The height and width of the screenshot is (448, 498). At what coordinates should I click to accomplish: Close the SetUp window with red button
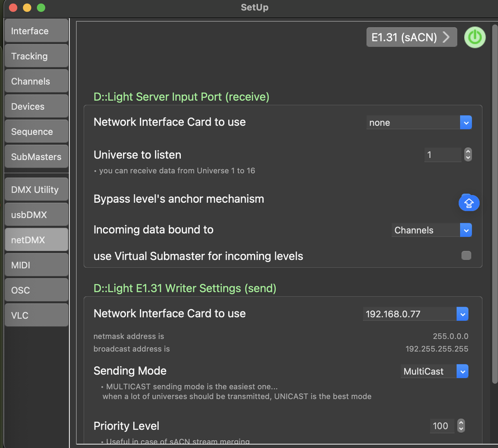(13, 8)
